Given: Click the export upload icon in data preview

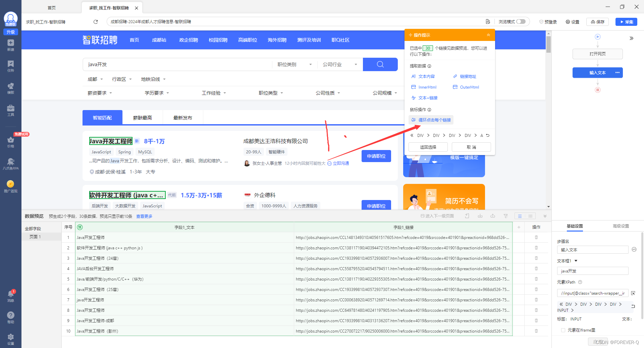Looking at the screenshot, I should (x=492, y=216).
